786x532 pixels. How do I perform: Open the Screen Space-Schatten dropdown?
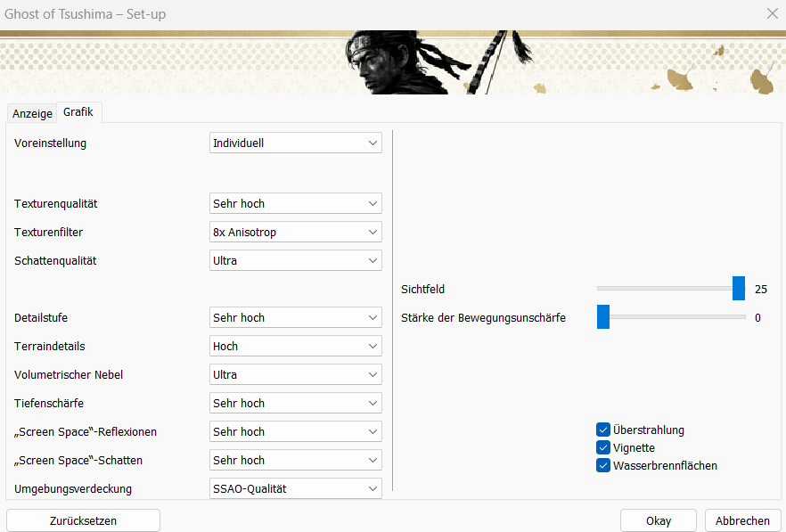tap(295, 461)
